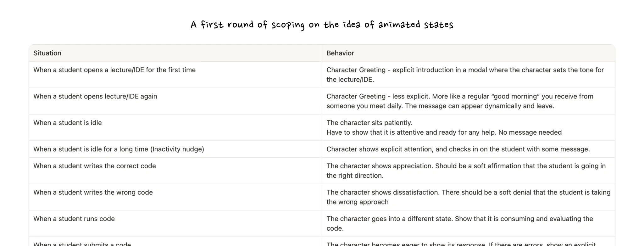Click the Behavior column header

click(340, 53)
